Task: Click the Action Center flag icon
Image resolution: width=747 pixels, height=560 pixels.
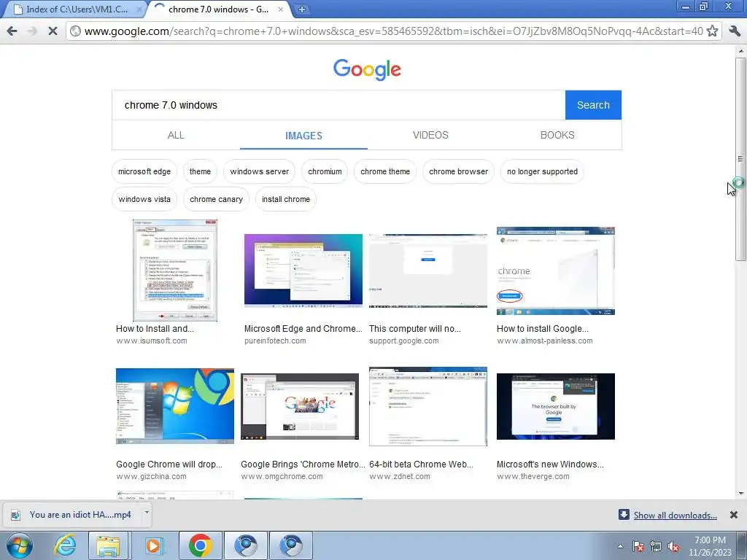Action: (638, 546)
